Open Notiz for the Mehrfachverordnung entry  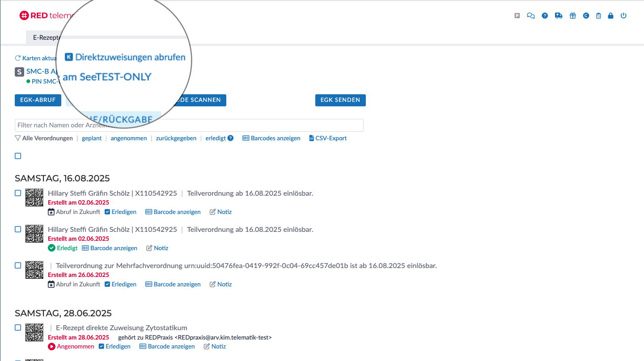pos(221,284)
